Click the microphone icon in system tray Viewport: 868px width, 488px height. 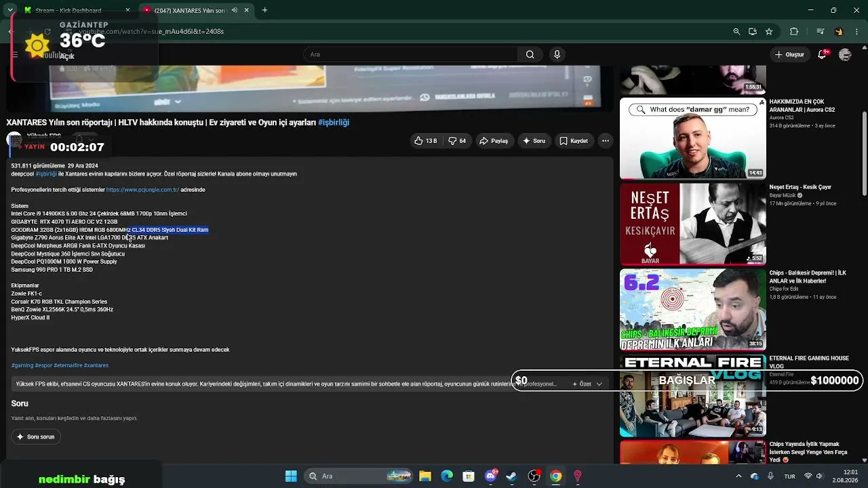(x=771, y=476)
